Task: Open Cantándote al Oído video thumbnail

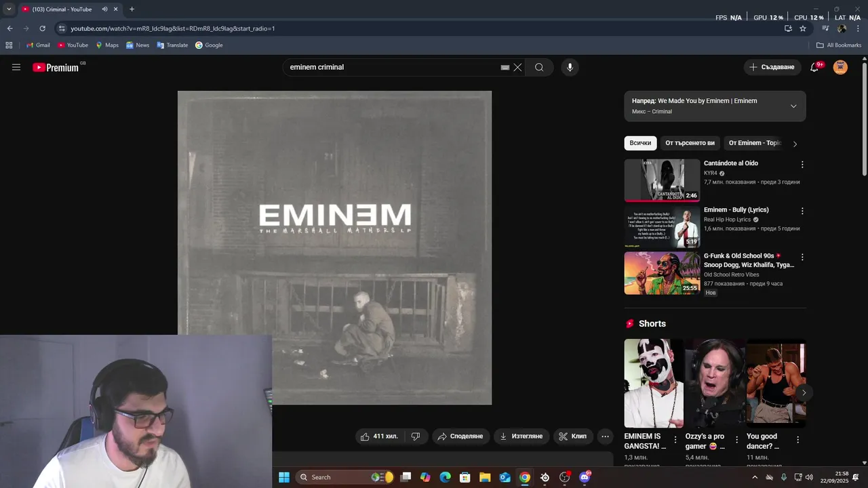Action: click(662, 180)
